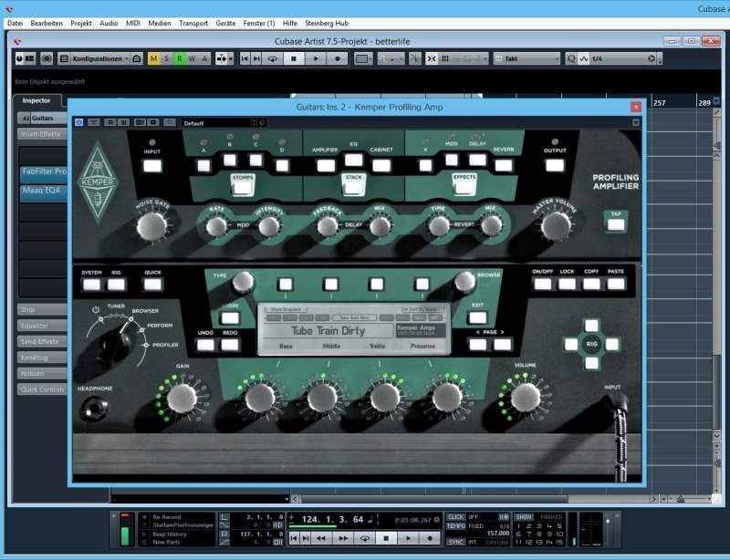Toggle Cycle in the top toolbar
The width and height of the screenshot is (730, 560).
272,58
